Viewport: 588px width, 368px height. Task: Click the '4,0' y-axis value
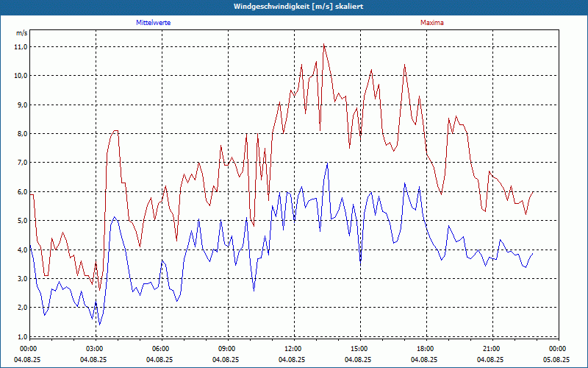tap(22, 250)
